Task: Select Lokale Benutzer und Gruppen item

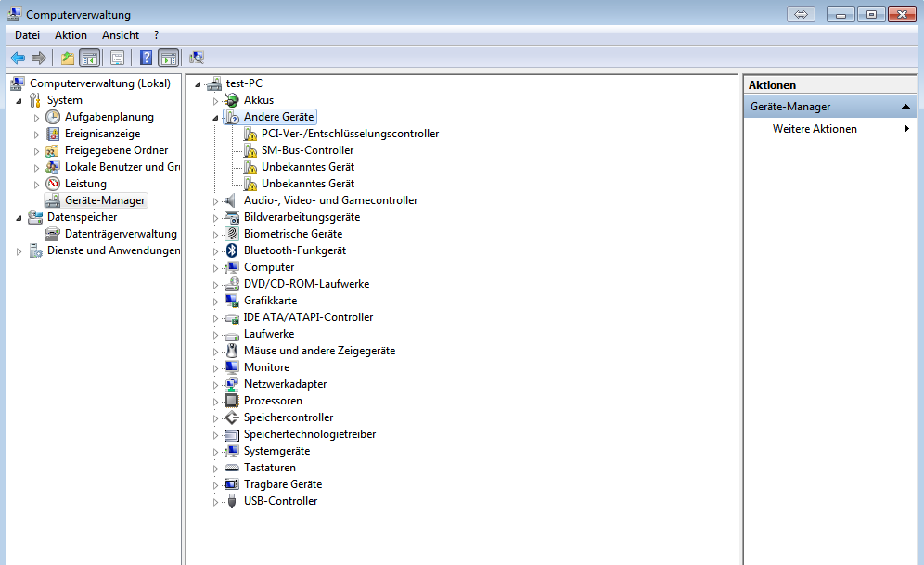Action: point(122,167)
